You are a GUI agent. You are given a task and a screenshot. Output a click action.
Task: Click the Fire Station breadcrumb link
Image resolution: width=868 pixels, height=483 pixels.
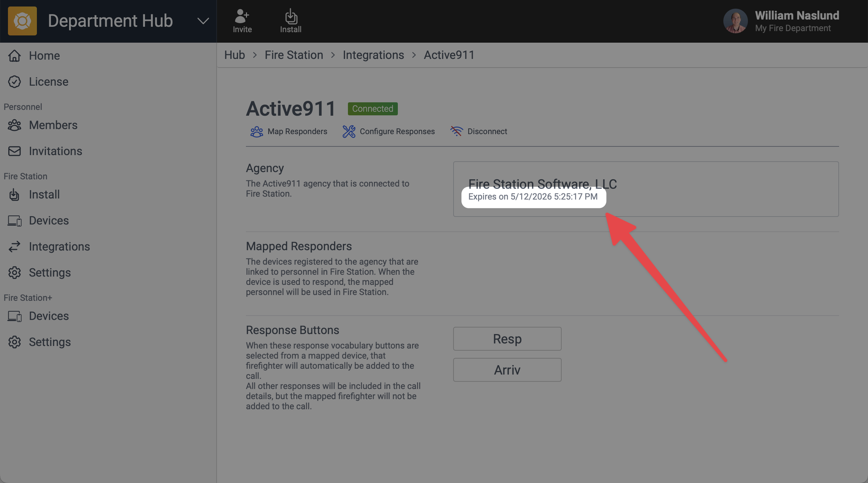pyautogui.click(x=294, y=55)
